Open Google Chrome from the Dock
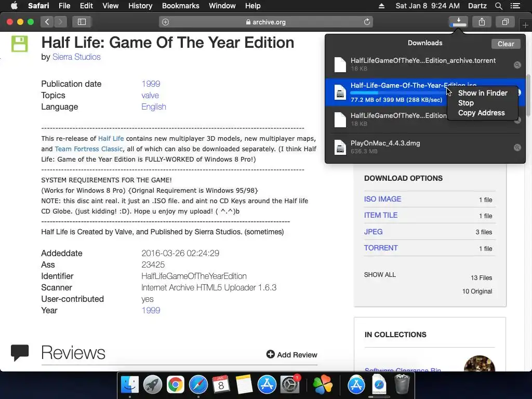This screenshot has height=399, width=532. [176, 384]
